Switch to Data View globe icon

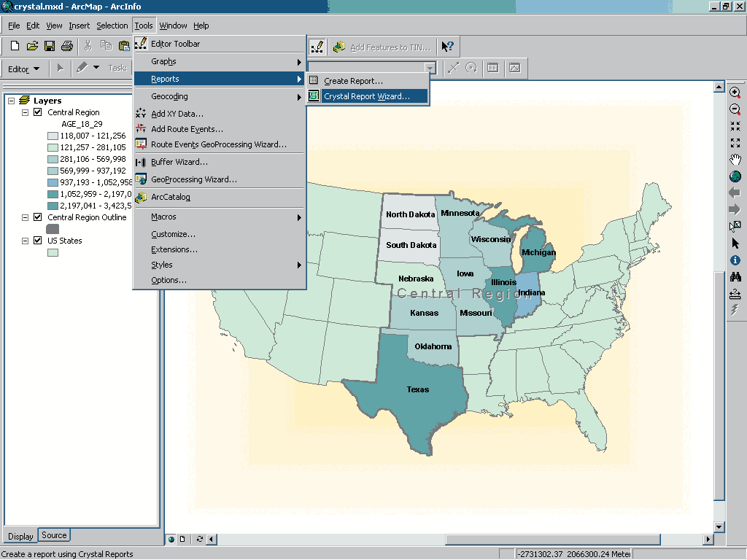pyautogui.click(x=171, y=539)
